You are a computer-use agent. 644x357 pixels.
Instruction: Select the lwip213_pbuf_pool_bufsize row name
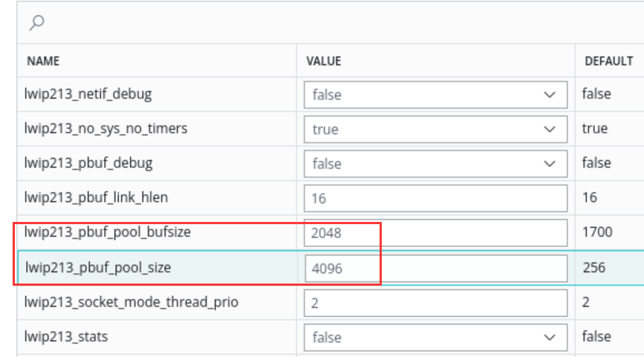click(x=107, y=232)
